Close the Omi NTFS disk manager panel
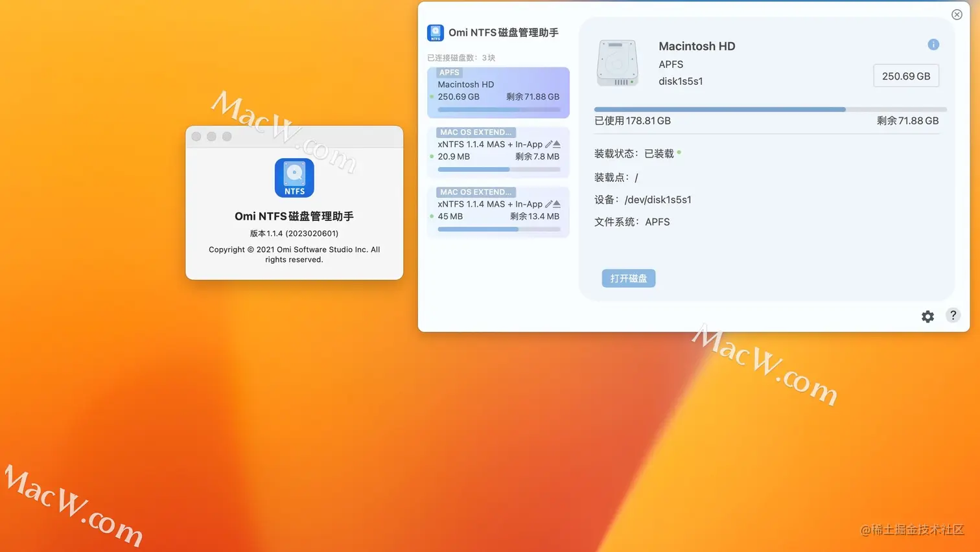This screenshot has height=552, width=980. [x=957, y=14]
